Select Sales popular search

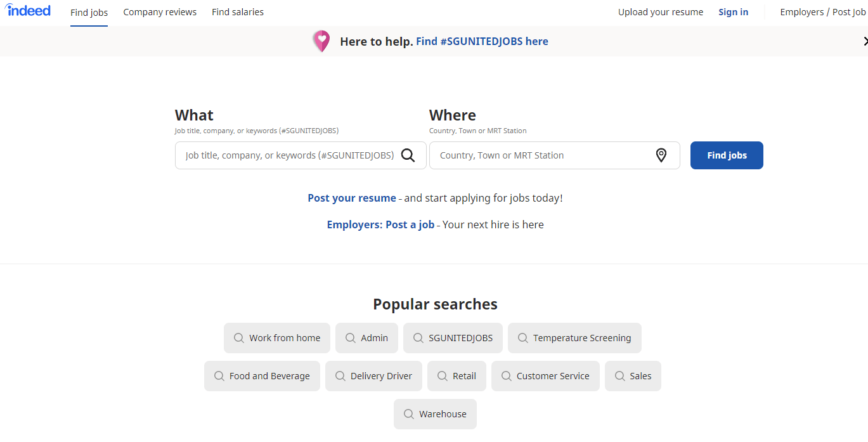point(633,376)
